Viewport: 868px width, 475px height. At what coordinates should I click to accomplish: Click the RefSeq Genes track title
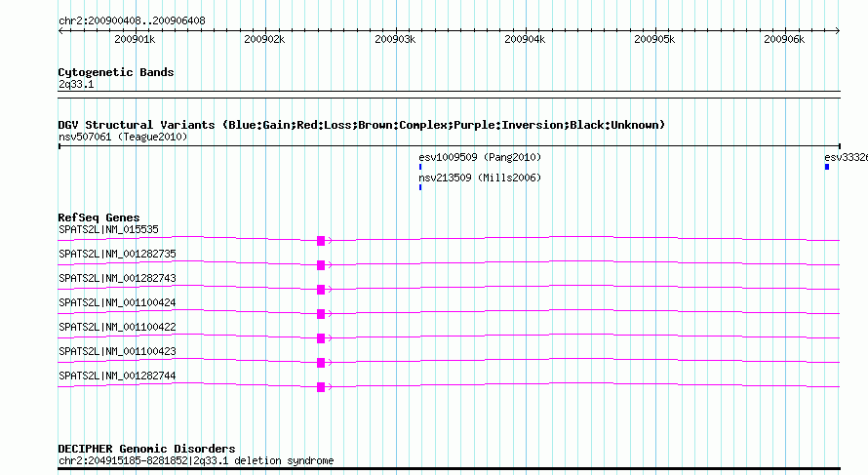[99, 218]
